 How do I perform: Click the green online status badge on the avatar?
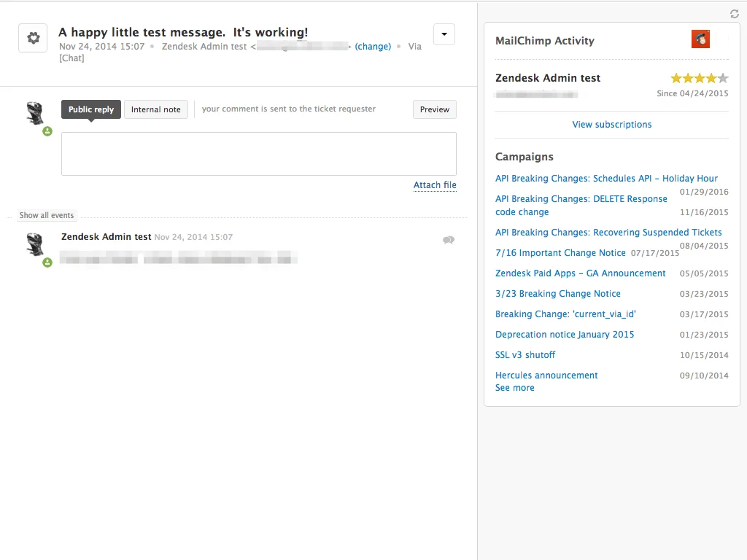click(x=47, y=131)
